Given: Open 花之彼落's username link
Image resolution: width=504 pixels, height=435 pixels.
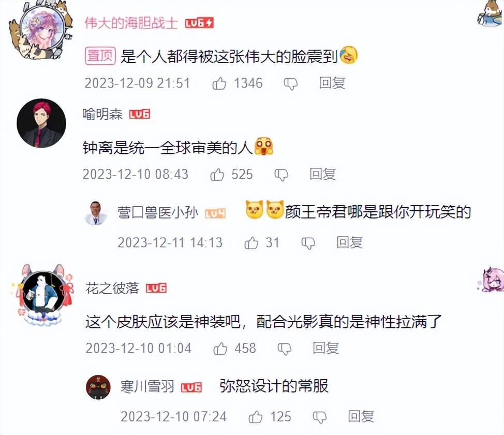Looking at the screenshot, I should pos(112,288).
